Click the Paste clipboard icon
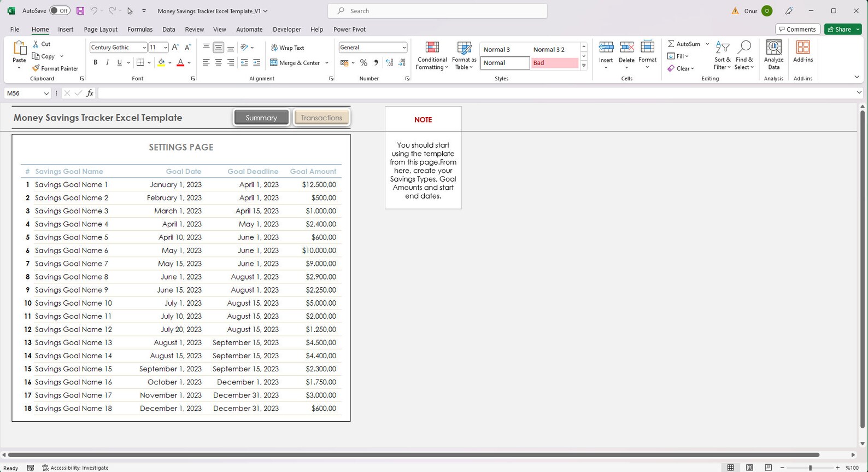Viewport: 868px width, 472px height. point(19,48)
